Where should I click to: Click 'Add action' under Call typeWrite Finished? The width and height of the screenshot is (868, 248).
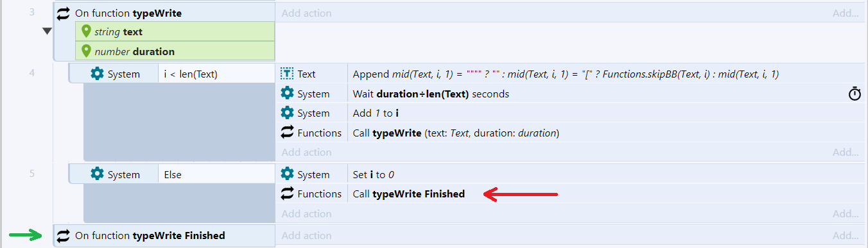pyautogui.click(x=307, y=213)
